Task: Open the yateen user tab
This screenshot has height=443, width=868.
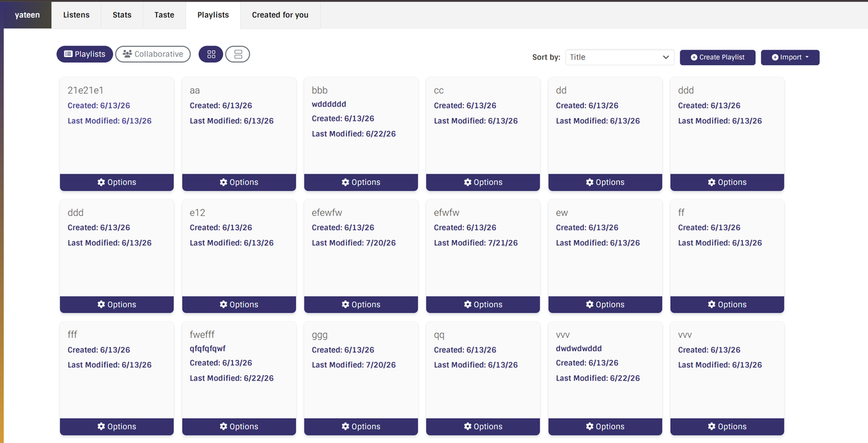Action: [x=27, y=15]
